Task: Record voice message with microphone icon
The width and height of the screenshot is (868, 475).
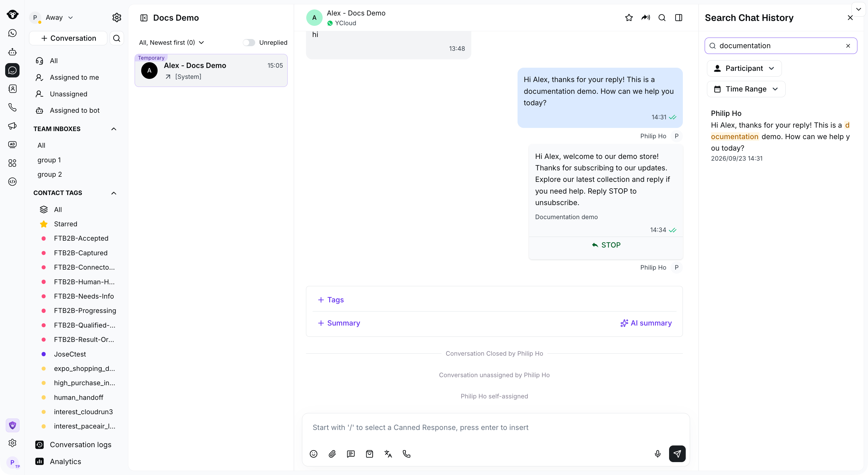Action: [x=657, y=454]
